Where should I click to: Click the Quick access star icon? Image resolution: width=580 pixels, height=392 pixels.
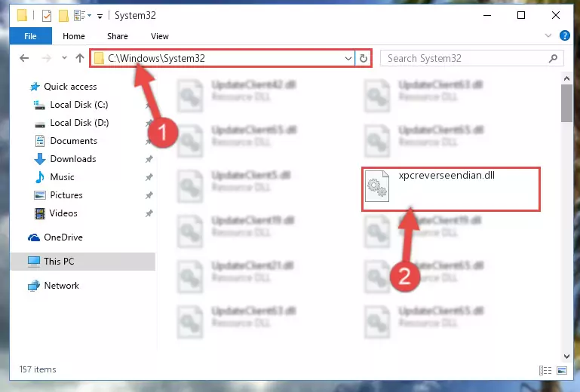pyautogui.click(x=35, y=87)
